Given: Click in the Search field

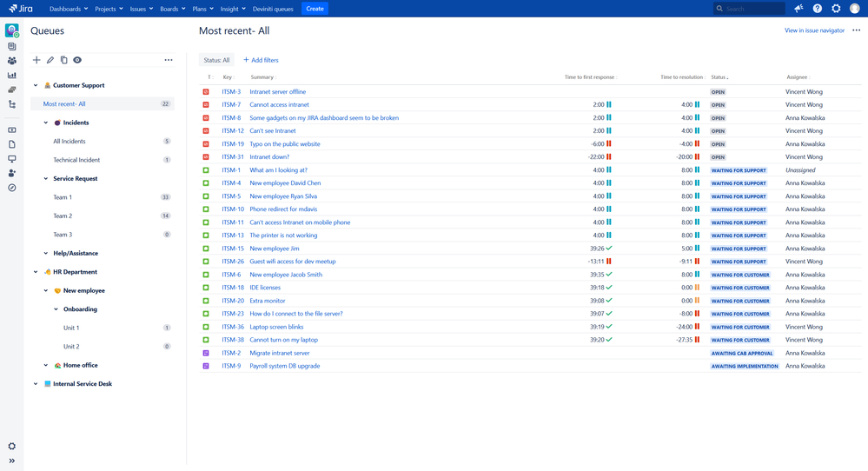Looking at the screenshot, I should coord(749,9).
